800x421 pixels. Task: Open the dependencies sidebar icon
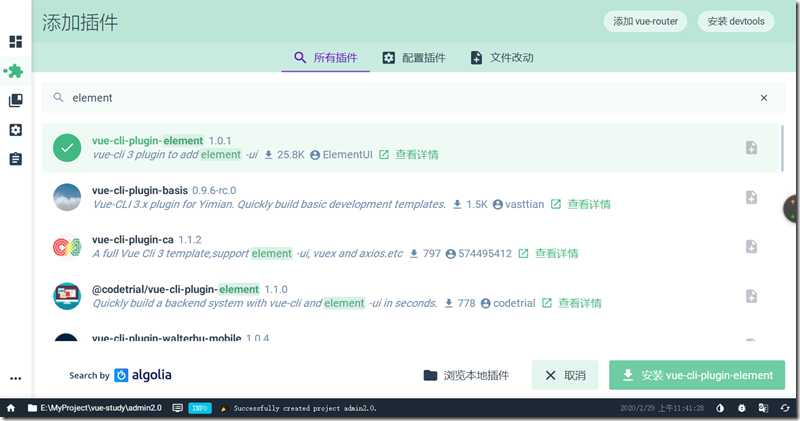click(16, 100)
